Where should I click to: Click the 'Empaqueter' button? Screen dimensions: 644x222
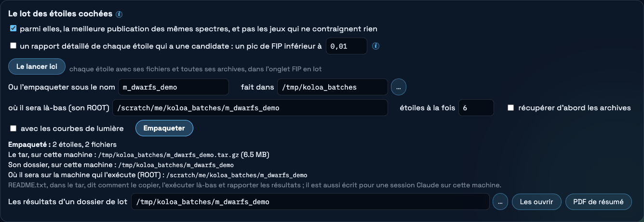[164, 128]
